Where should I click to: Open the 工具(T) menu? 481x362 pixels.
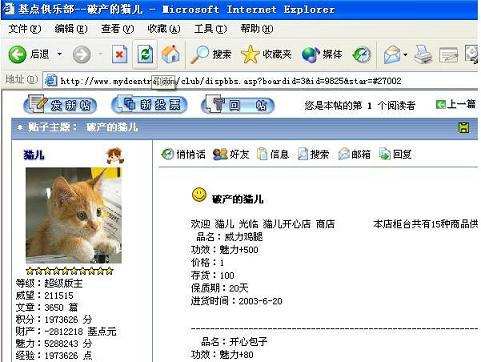210,29
